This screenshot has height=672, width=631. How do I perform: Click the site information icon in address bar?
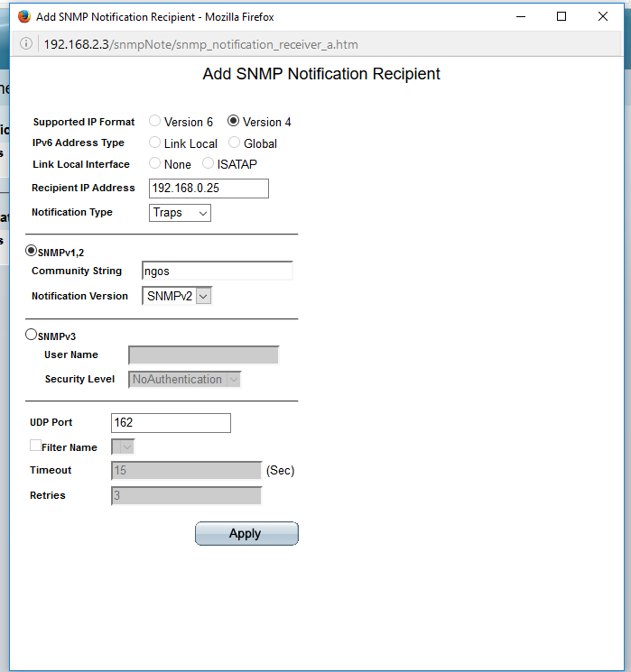[x=27, y=44]
